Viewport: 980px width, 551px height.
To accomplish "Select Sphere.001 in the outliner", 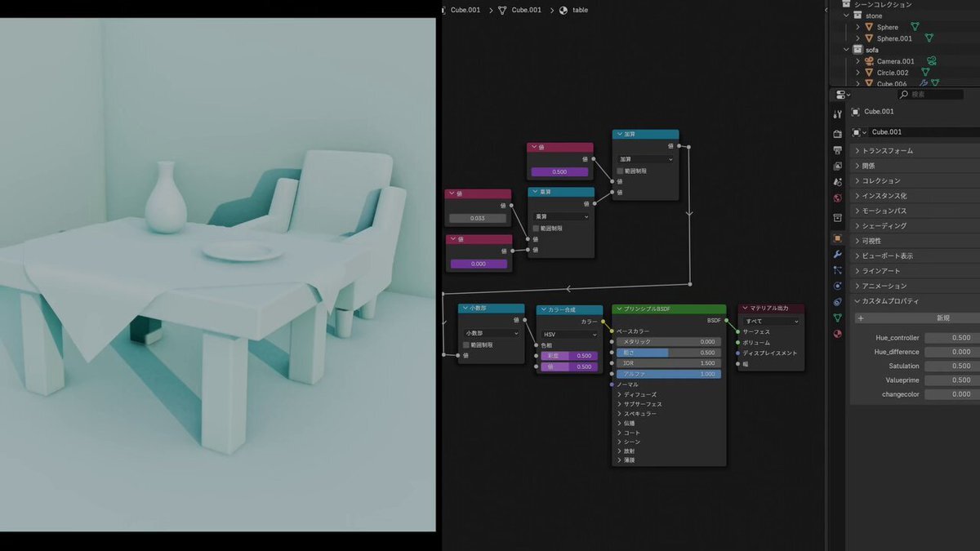I will [x=894, y=38].
